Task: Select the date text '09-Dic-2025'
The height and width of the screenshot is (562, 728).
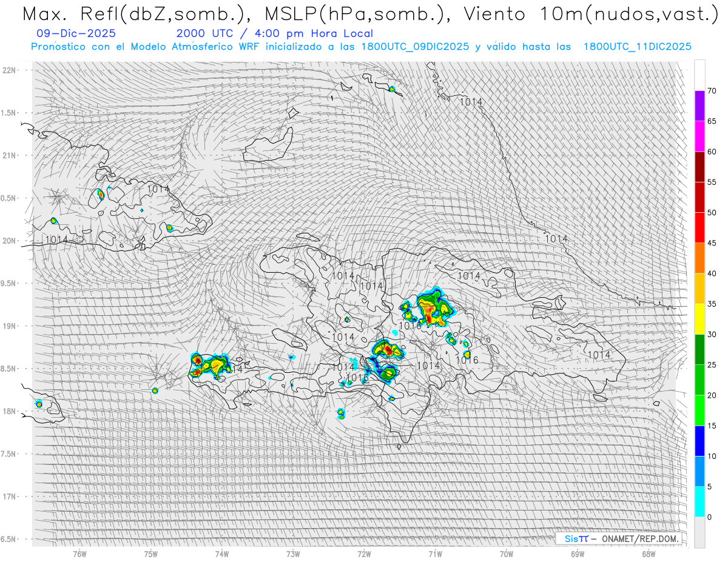Action: (x=76, y=33)
